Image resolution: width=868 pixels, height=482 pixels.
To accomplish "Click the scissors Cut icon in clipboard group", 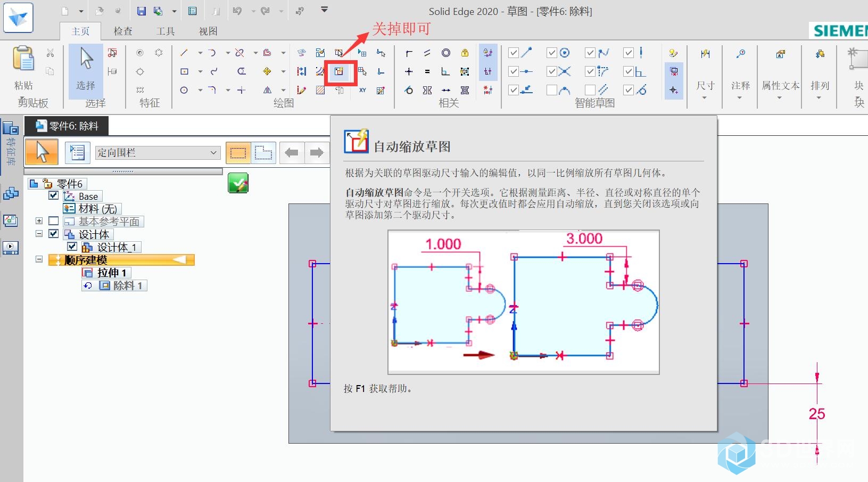I will pyautogui.click(x=50, y=53).
